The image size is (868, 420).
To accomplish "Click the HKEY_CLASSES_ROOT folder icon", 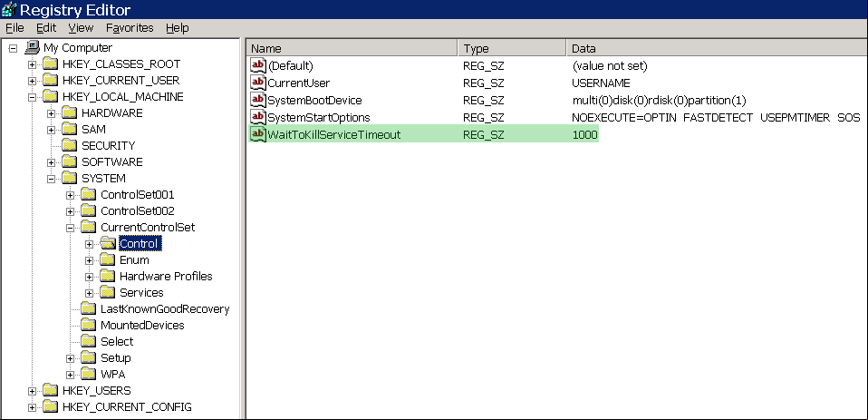I will pos(51,64).
